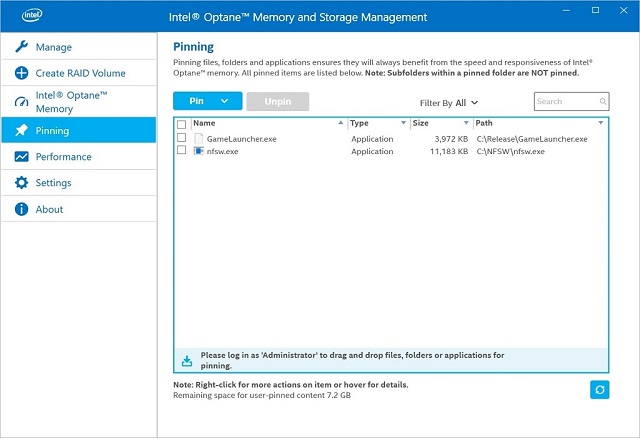Click the drag-and-drop download icon
The height and width of the screenshot is (438, 640).
[187, 360]
